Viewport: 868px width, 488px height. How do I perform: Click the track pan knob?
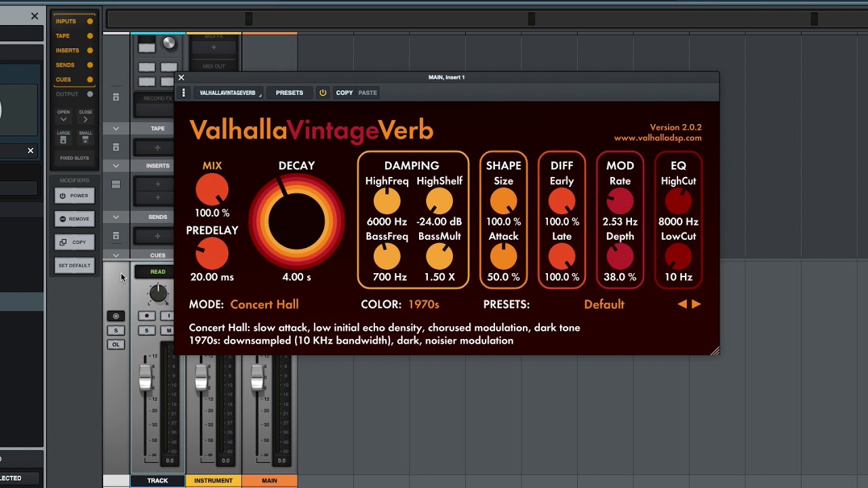[158, 293]
